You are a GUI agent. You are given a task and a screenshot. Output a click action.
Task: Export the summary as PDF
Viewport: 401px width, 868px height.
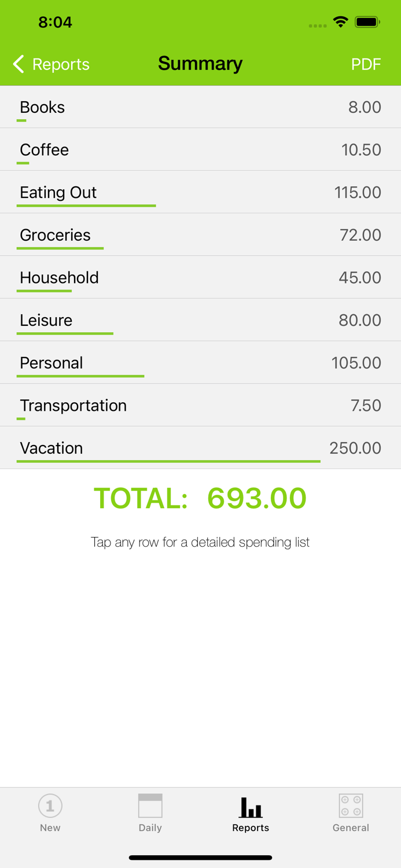[x=366, y=64]
